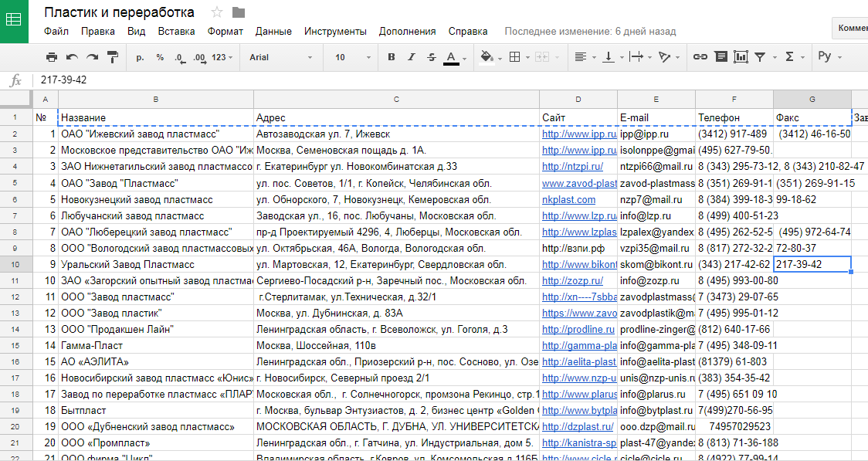Open the Справка menu
This screenshot has height=461, width=868.
pyautogui.click(x=468, y=32)
